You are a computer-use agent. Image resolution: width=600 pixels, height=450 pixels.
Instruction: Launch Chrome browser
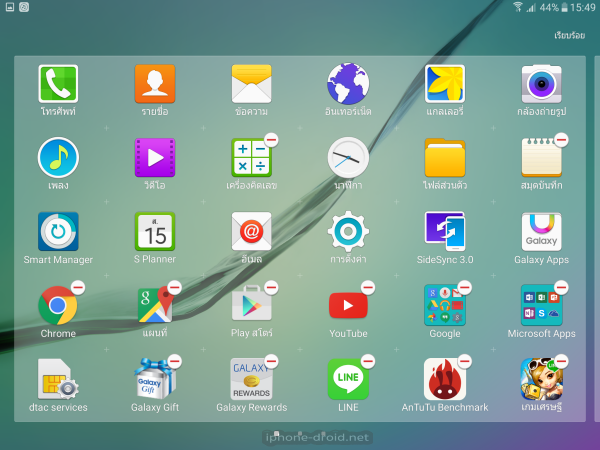pyautogui.click(x=58, y=305)
